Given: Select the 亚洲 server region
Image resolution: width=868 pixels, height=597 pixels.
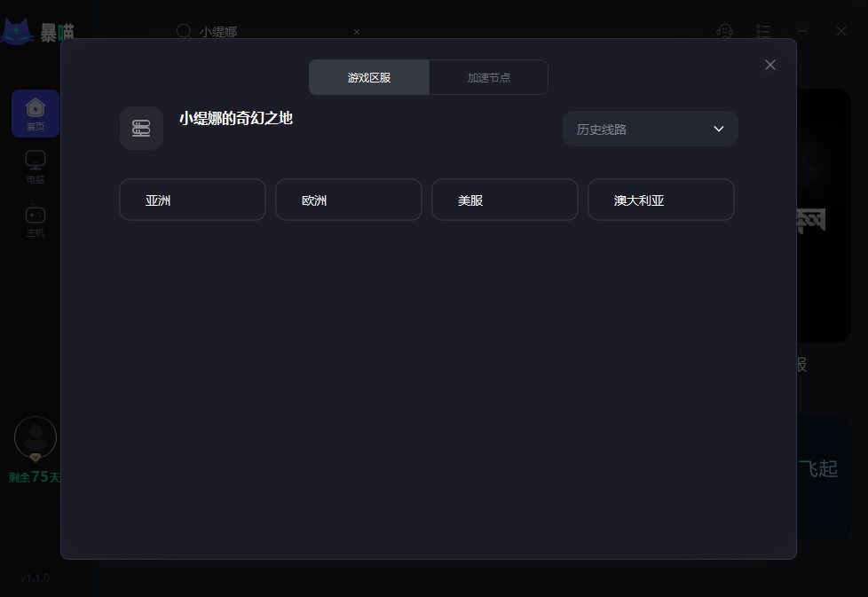Looking at the screenshot, I should pyautogui.click(x=193, y=200).
